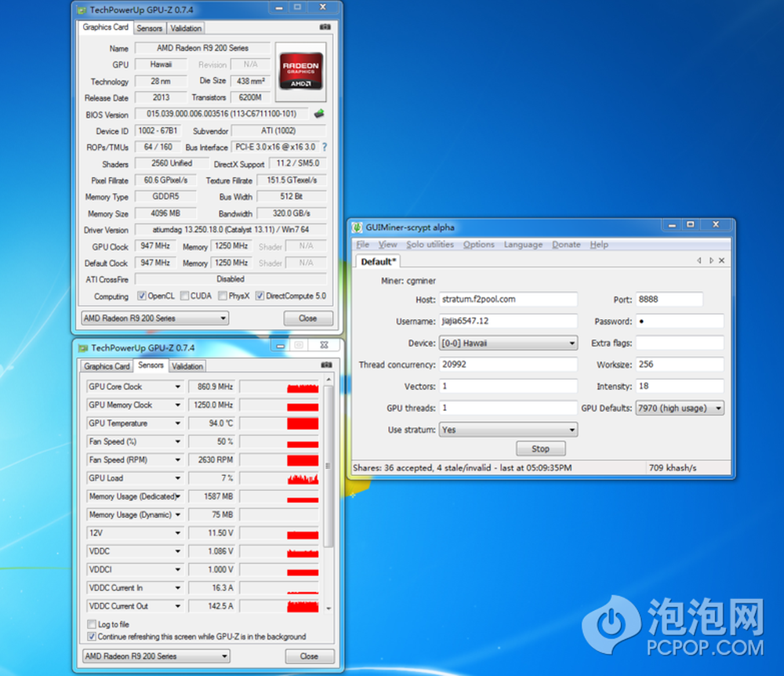This screenshot has height=676, width=784.
Task: Click GUIMiner tab scroll left arrow
Action: click(699, 260)
